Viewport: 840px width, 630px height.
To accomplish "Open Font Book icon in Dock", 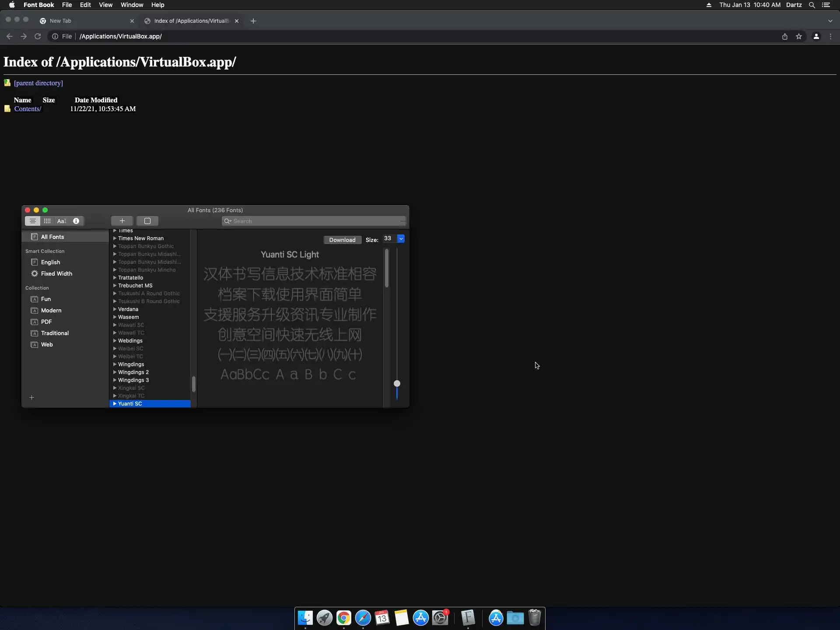I will [x=468, y=618].
